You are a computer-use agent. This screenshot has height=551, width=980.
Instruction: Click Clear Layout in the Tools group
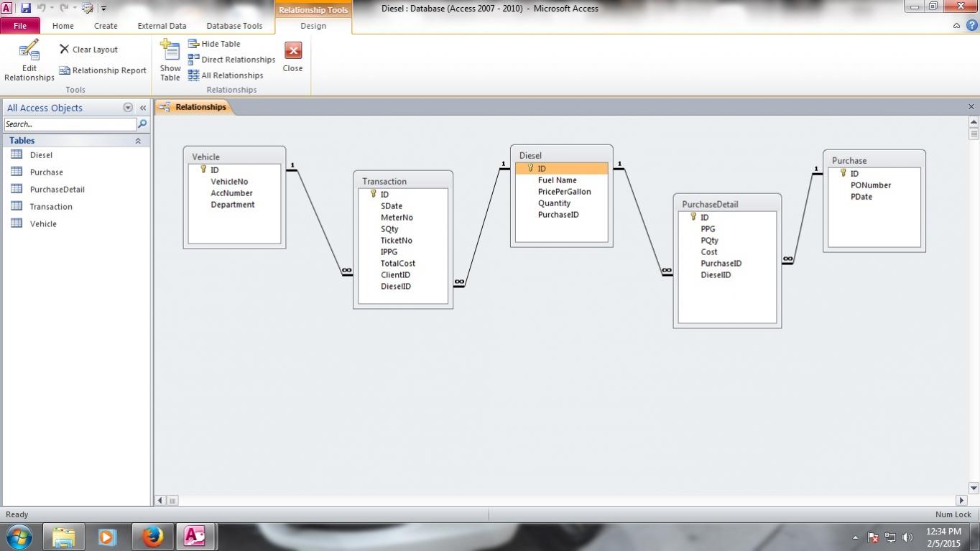pyautogui.click(x=88, y=50)
